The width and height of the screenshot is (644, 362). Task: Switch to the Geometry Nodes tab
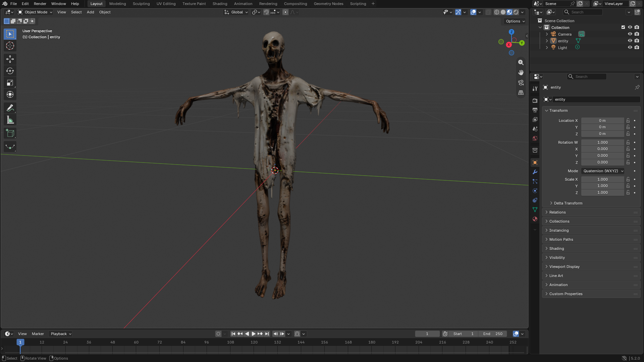point(328,4)
